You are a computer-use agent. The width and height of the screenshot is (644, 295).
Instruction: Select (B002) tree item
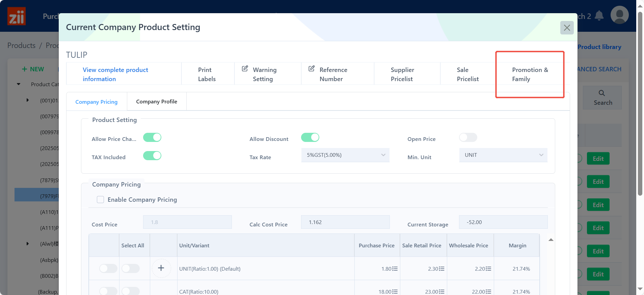pyautogui.click(x=49, y=276)
